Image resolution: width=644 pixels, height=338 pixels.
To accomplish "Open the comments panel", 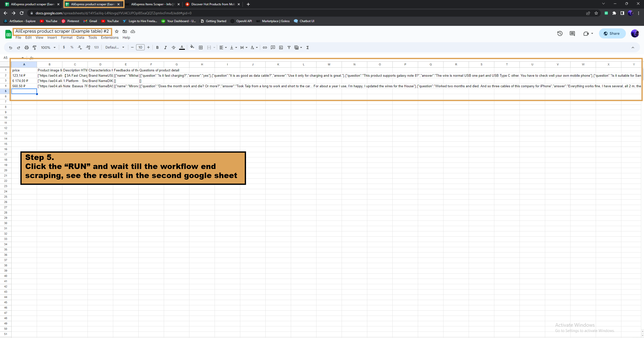I will pos(572,33).
